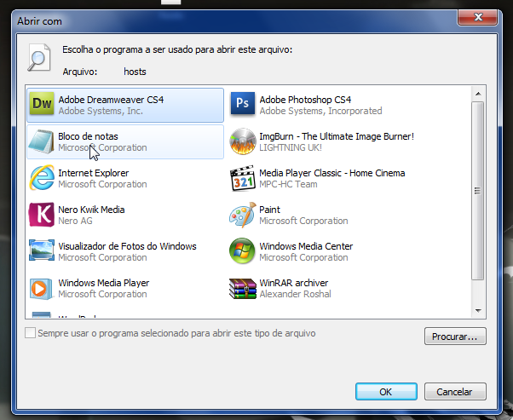
Task: Click the Procurar... button
Action: pyautogui.click(x=455, y=337)
